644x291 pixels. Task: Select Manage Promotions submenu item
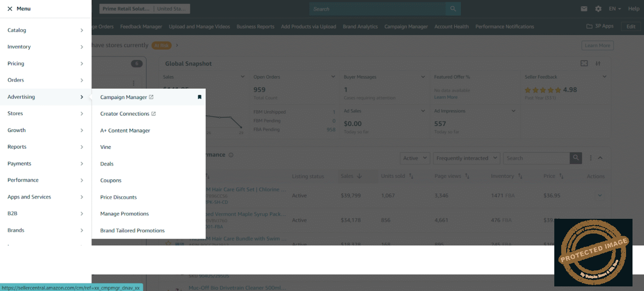(x=125, y=214)
